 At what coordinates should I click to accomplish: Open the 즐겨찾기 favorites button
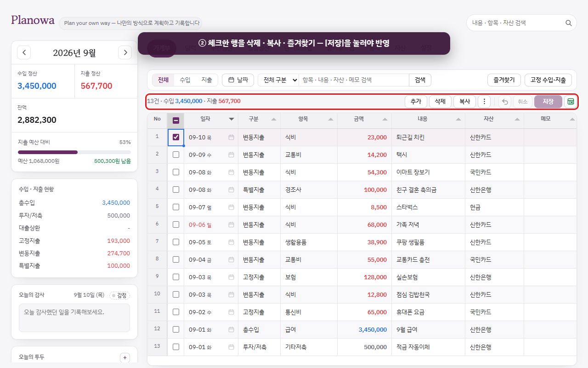click(x=504, y=80)
